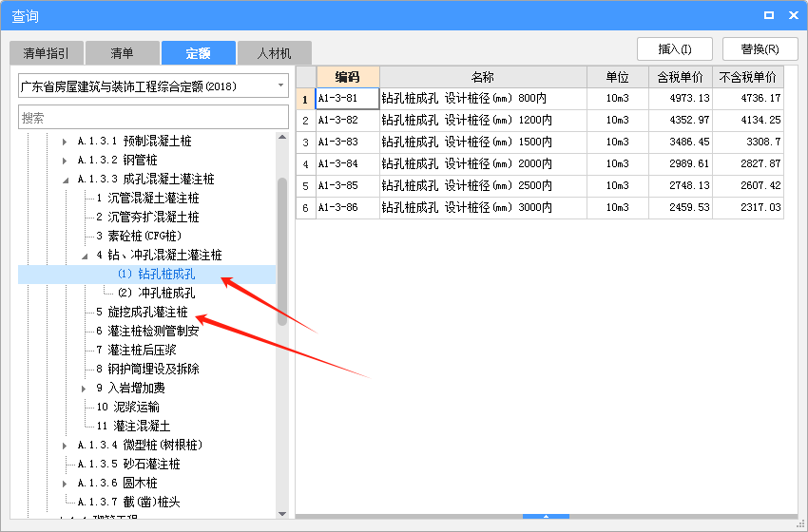808x532 pixels.
Task: Select 11 灌注混凝土 in tree
Action: 133,426
